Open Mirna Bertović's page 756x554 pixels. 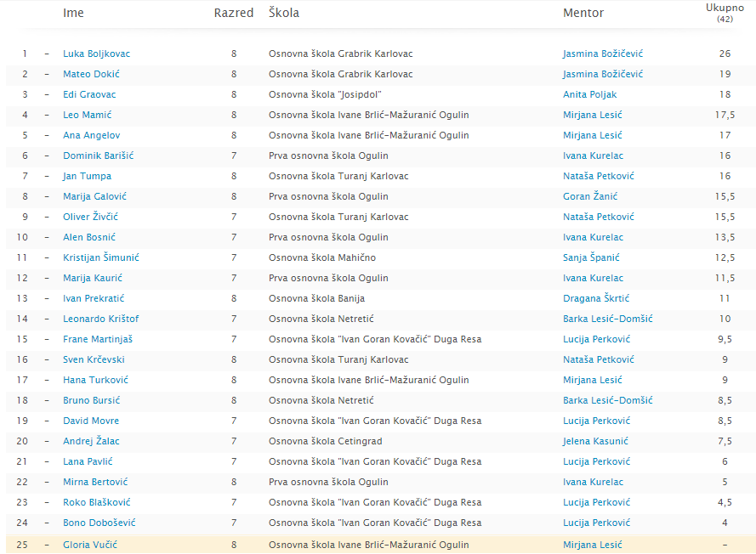tap(95, 482)
